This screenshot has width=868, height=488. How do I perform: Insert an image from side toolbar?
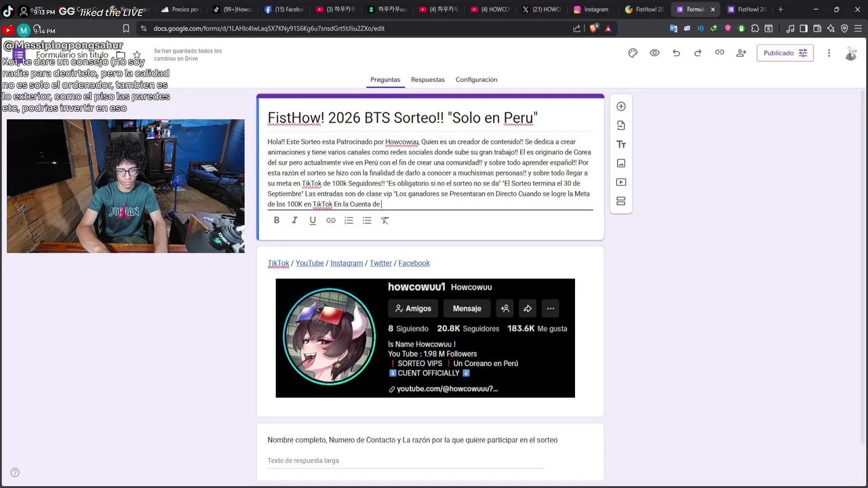620,163
